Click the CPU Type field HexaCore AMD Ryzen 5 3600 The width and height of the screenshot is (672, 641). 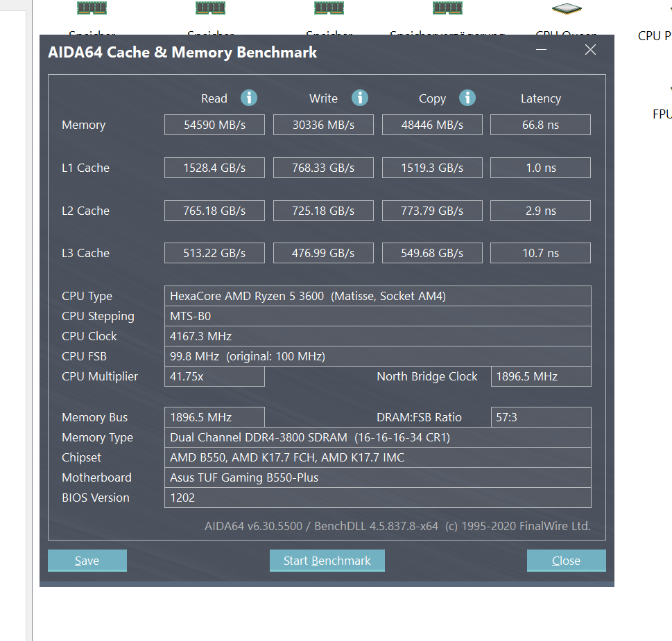tap(377, 296)
